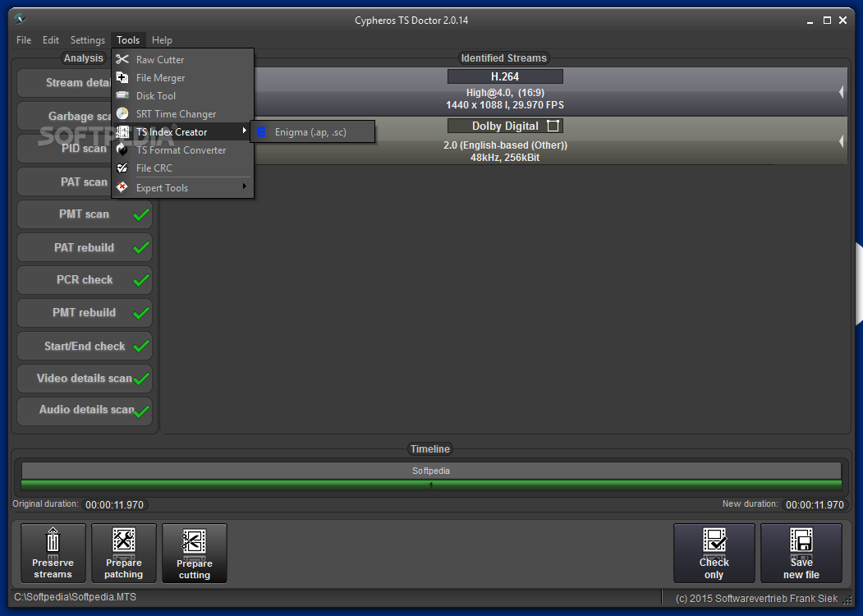The width and height of the screenshot is (863, 616).
Task: Click the Dolby Digital stream title
Action: (505, 126)
